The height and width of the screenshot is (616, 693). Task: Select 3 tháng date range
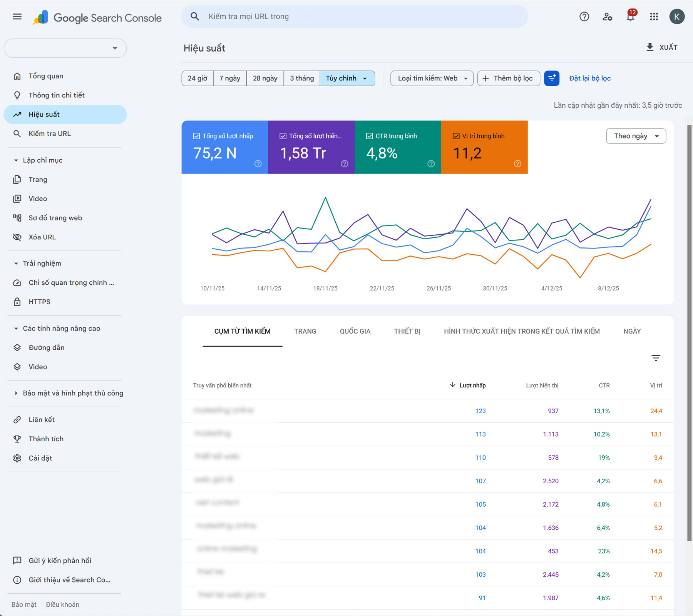click(x=302, y=78)
